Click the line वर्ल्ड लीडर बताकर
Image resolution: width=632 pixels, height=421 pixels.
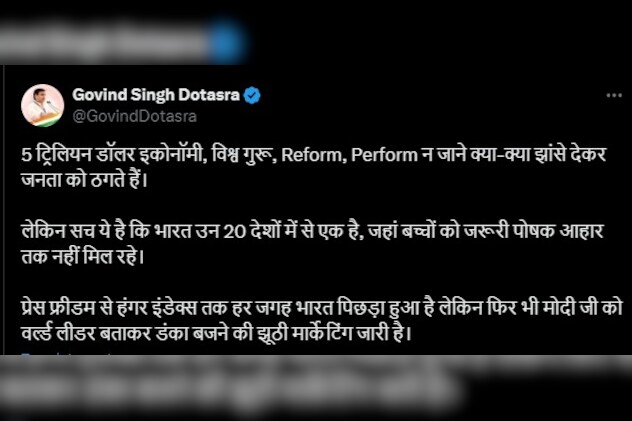pos(216,334)
